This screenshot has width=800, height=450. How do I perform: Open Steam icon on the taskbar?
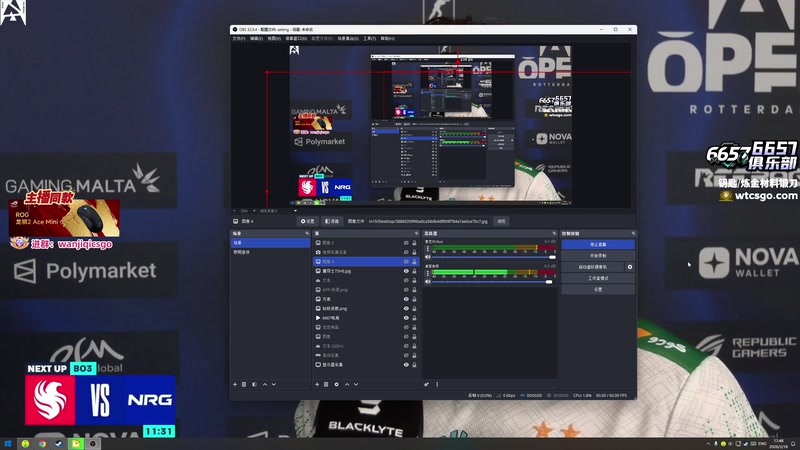59,444
